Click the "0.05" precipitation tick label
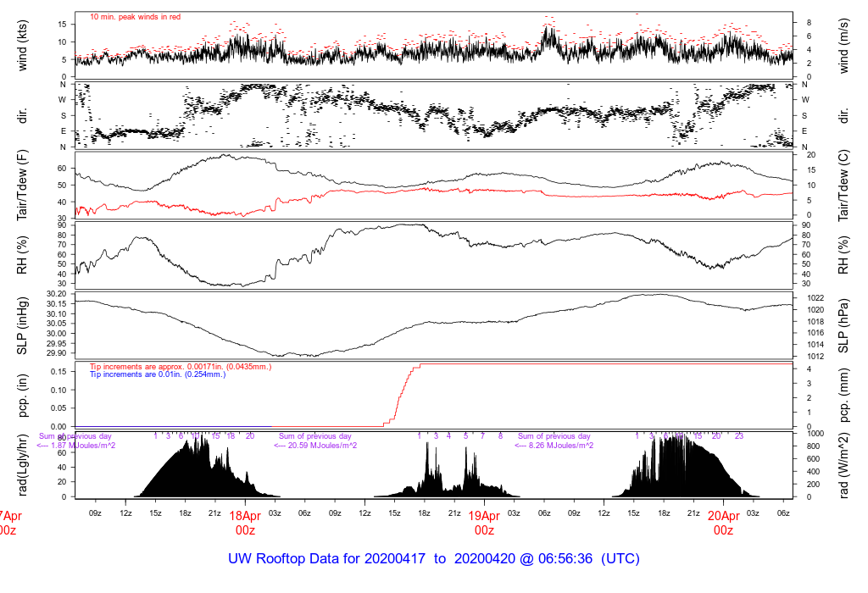The image size is (868, 593). click(58, 408)
